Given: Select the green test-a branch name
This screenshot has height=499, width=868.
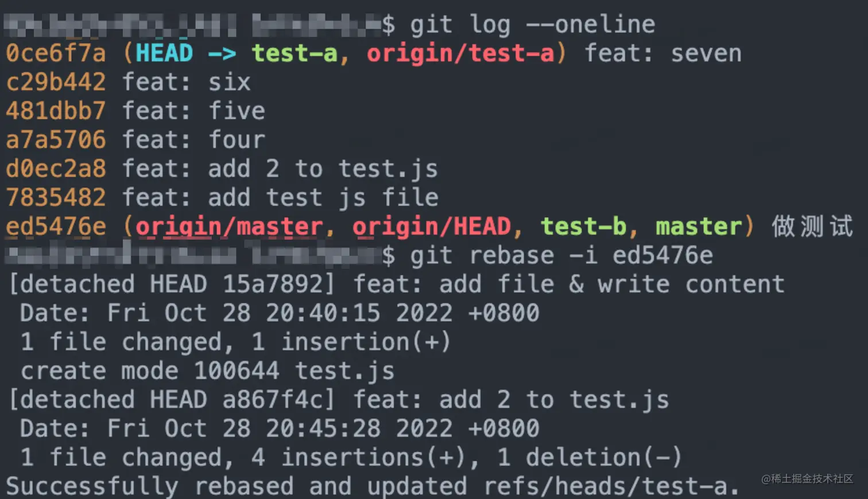Looking at the screenshot, I should (x=294, y=53).
